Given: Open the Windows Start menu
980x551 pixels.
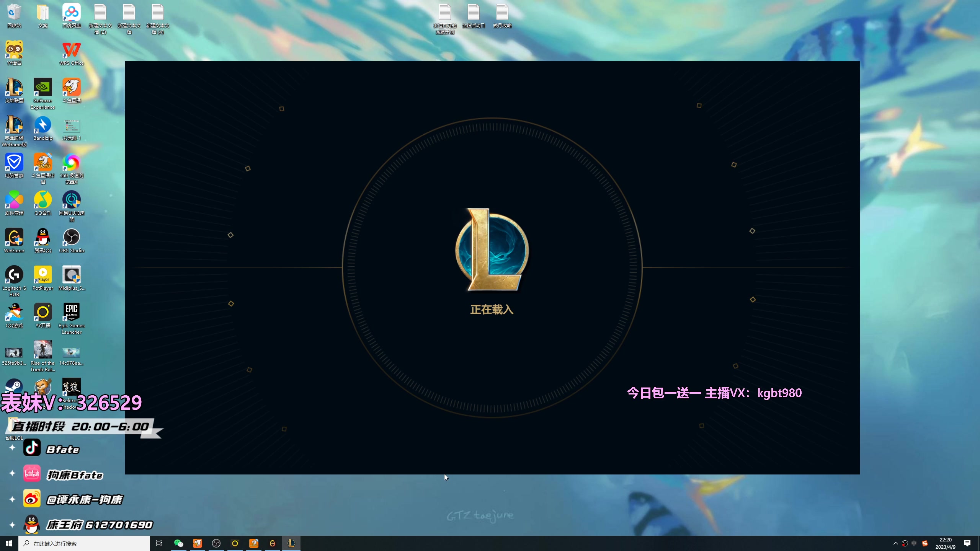Looking at the screenshot, I should pyautogui.click(x=9, y=543).
